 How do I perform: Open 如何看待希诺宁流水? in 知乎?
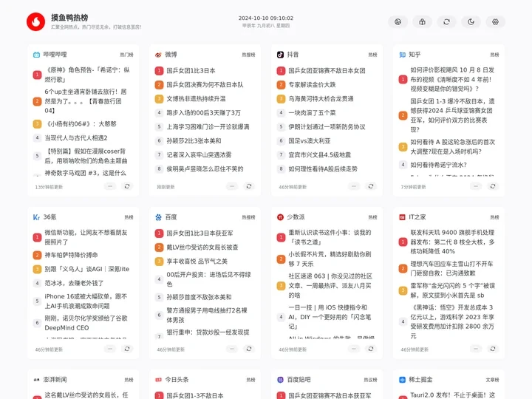(438, 165)
